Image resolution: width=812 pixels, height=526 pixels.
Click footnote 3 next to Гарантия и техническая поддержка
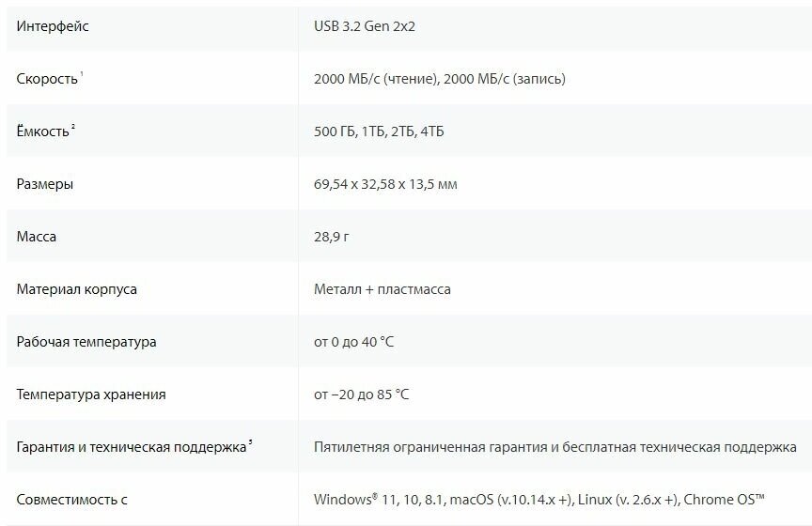(250, 442)
